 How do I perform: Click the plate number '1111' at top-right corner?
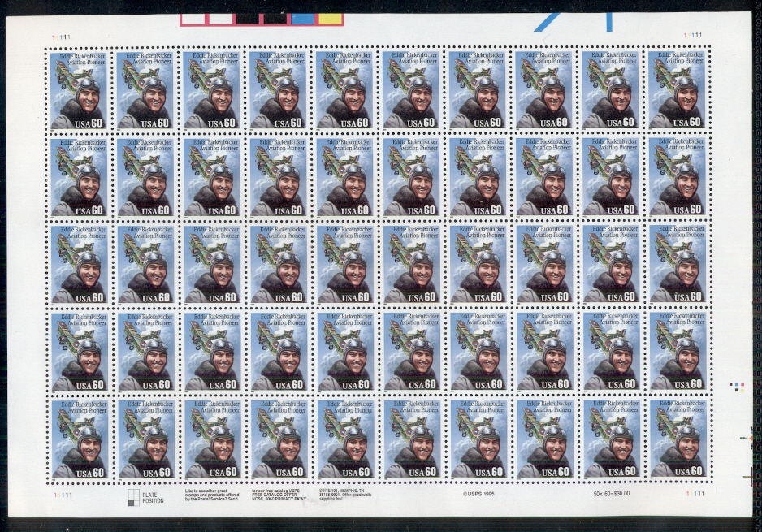pyautogui.click(x=693, y=35)
